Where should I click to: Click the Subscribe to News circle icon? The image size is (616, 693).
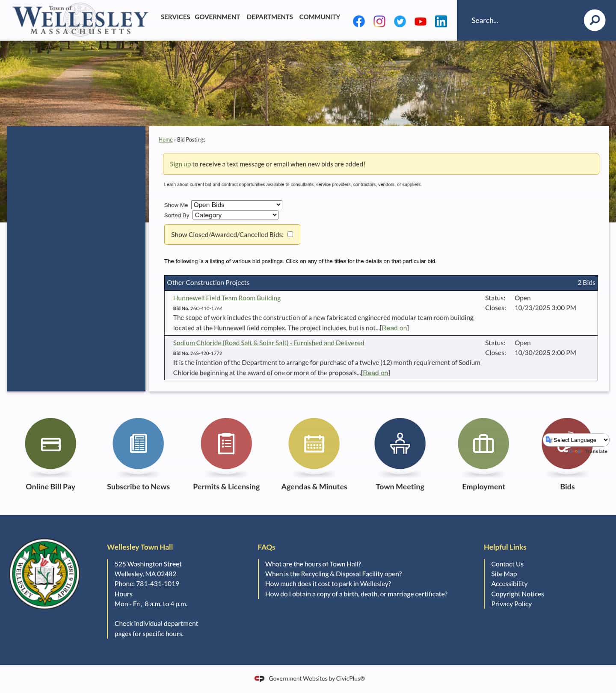tap(138, 444)
